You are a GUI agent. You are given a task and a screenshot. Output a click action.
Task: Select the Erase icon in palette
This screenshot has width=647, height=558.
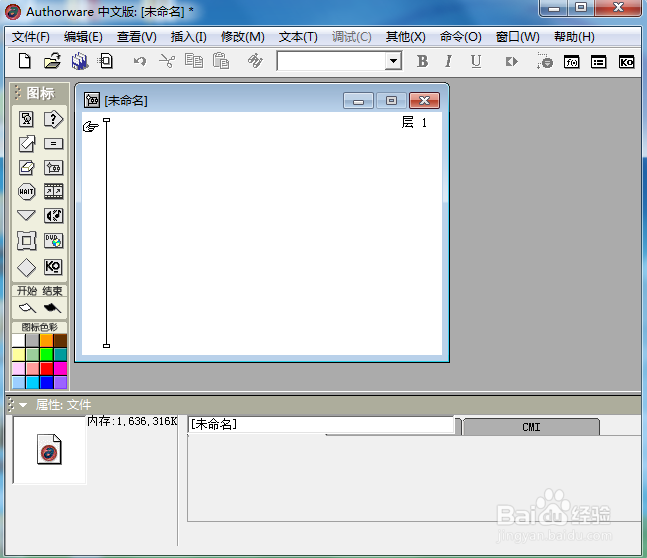[26, 168]
